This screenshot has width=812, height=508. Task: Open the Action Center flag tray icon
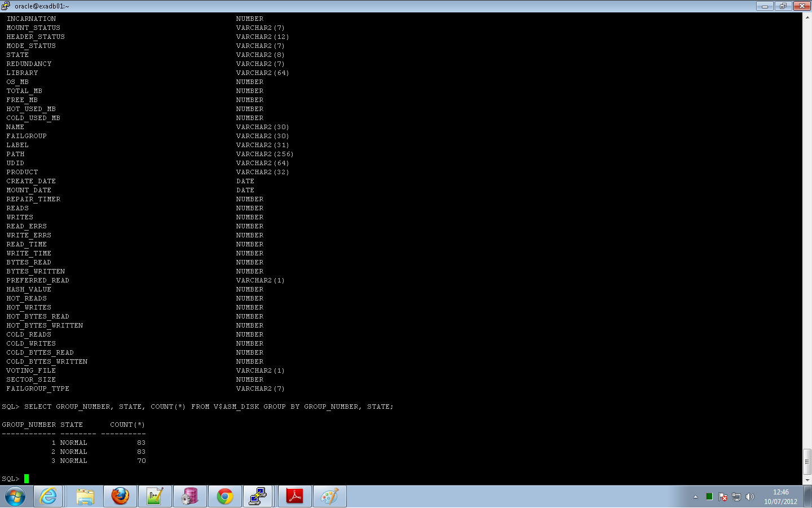click(722, 497)
